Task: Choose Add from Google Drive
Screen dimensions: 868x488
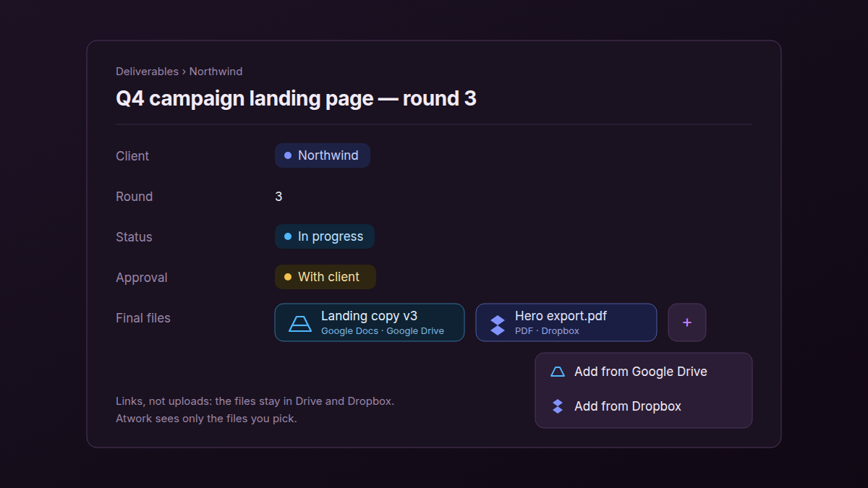Action: pos(644,372)
